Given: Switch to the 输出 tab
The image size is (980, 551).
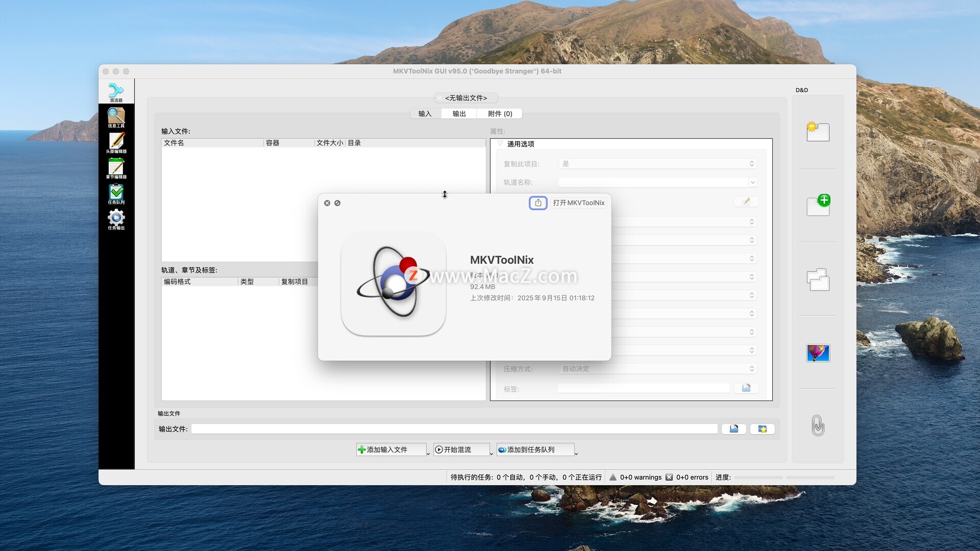Looking at the screenshot, I should [x=459, y=114].
